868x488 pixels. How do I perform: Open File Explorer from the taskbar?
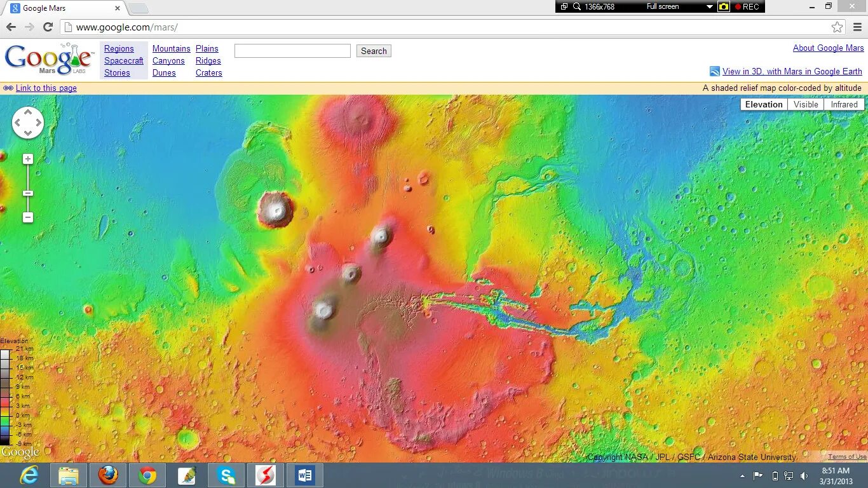(69, 475)
